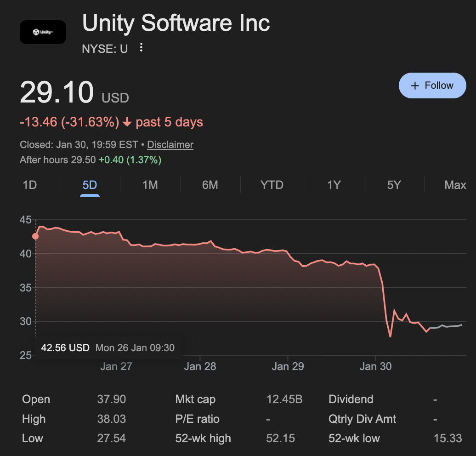Click the Unity logo thumbnail
476x456 pixels.
(x=43, y=32)
